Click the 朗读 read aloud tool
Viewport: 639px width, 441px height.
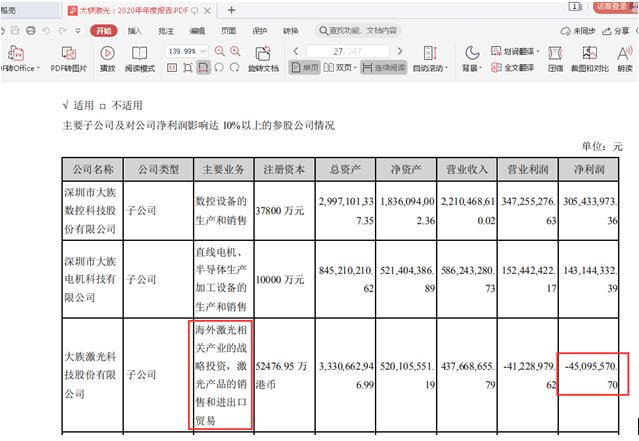pyautogui.click(x=625, y=59)
